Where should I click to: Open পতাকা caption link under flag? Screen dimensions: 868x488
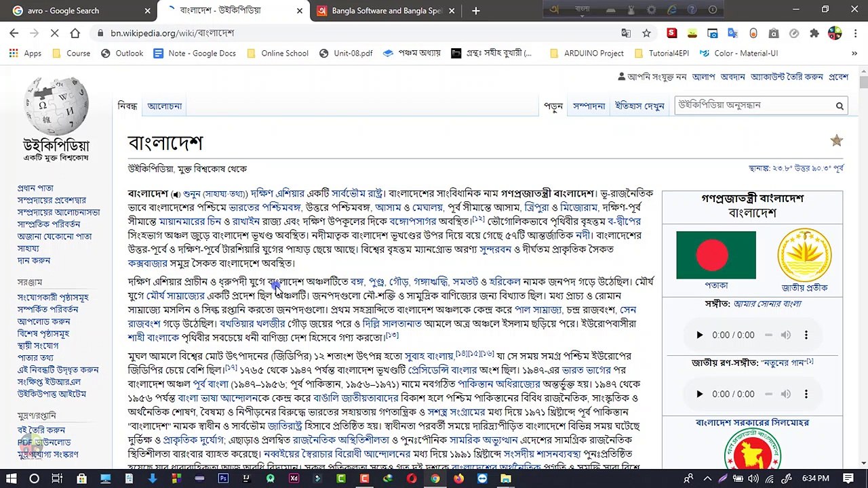(x=716, y=286)
